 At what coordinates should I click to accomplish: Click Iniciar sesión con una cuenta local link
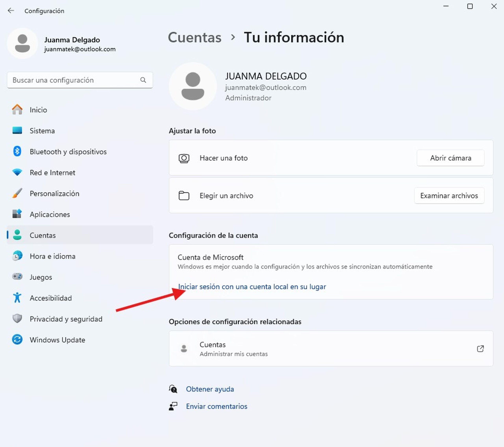(252, 287)
